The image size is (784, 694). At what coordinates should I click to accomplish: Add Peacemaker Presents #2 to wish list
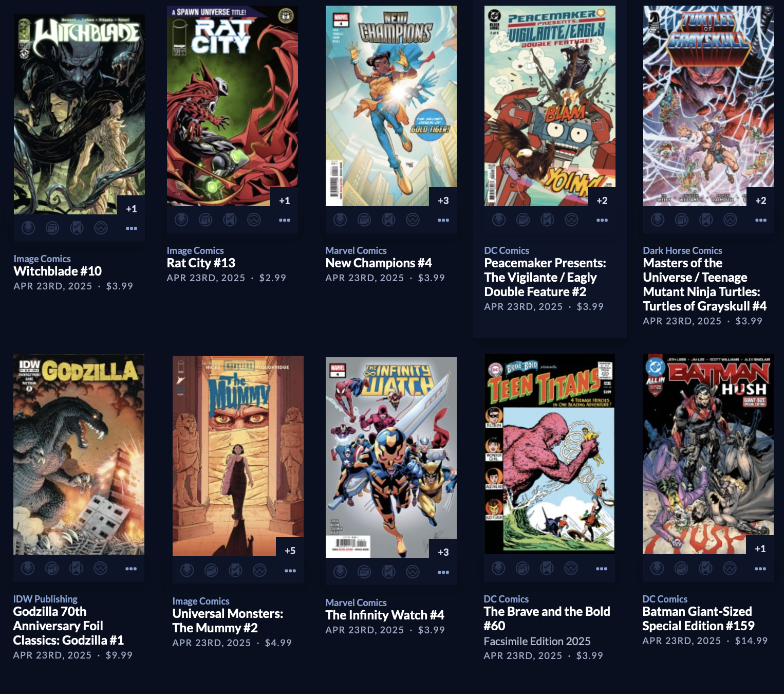571,220
